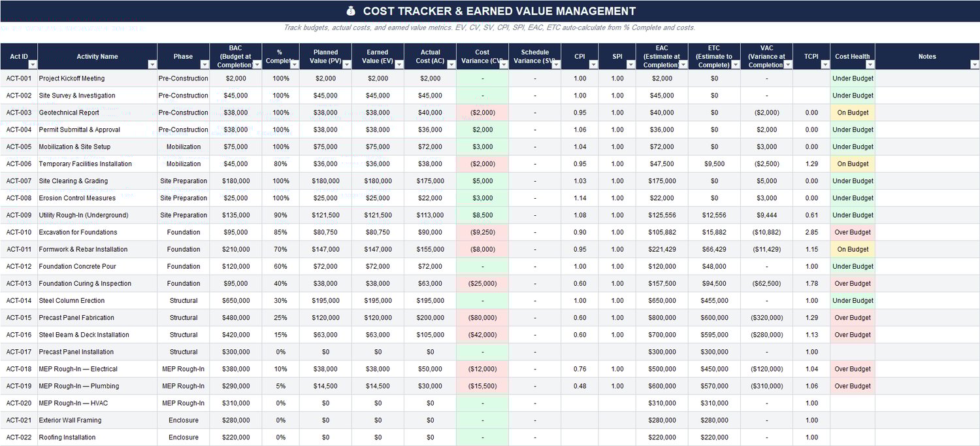Open the Actual Cost filter dropdown
Viewport: 980px width, 446px height.
coord(451,65)
